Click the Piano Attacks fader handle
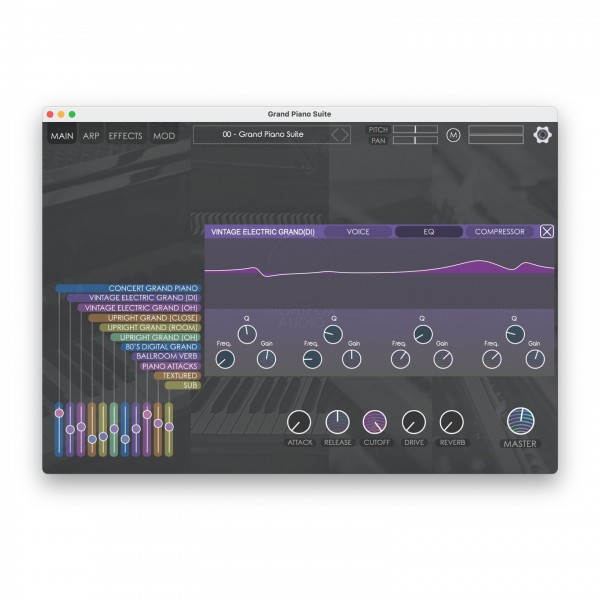Viewport: 600px width, 600px height. tap(147, 414)
